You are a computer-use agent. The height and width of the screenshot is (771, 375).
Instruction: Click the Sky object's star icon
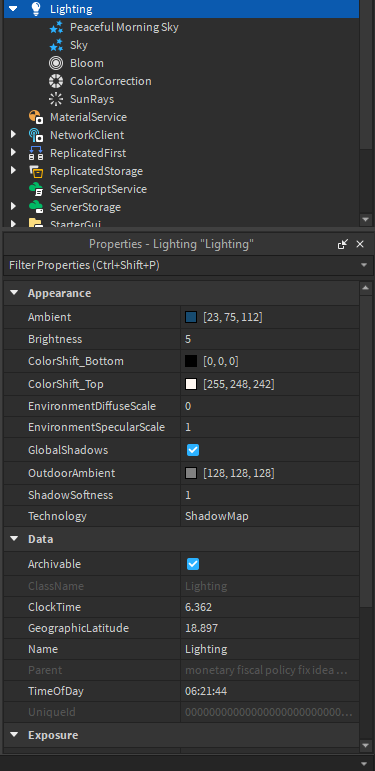coord(56,45)
